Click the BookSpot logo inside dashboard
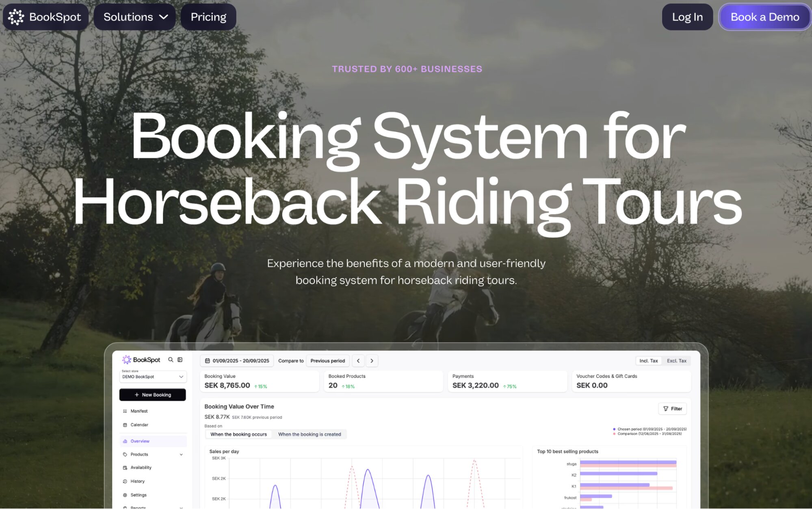812x509 pixels. click(141, 360)
